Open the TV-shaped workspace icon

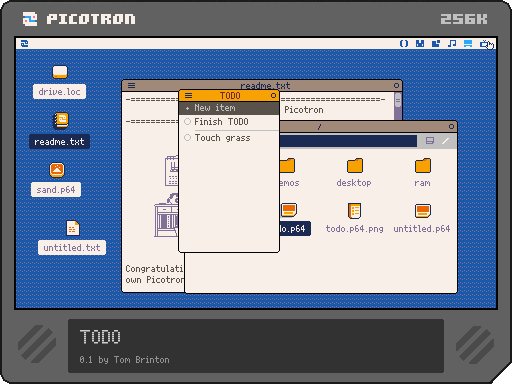[484, 44]
